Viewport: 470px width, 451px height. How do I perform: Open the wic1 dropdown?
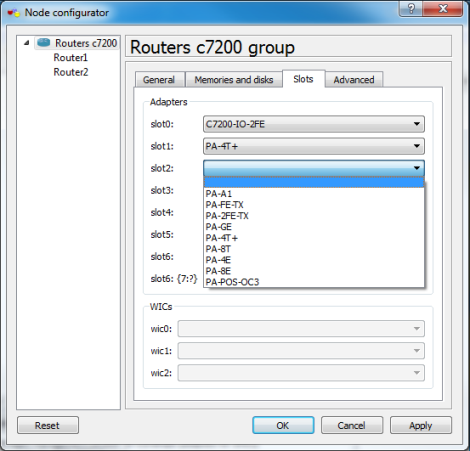tap(301, 351)
